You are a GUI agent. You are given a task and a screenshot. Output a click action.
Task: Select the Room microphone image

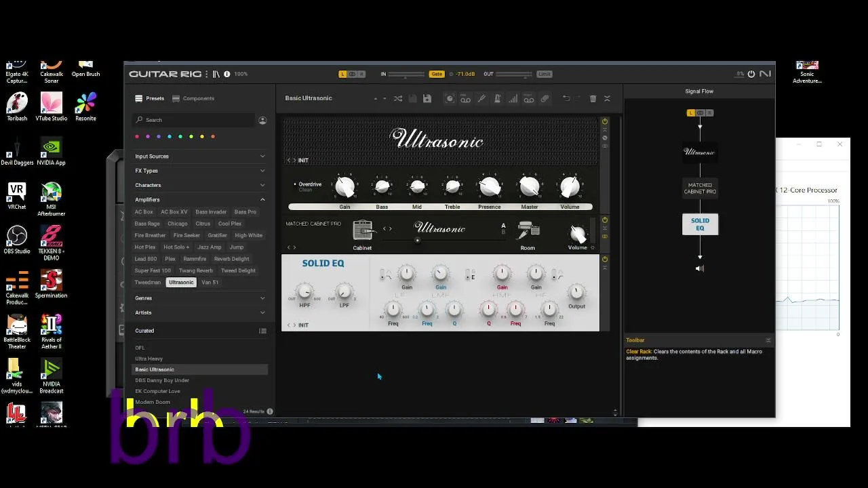[x=528, y=231]
